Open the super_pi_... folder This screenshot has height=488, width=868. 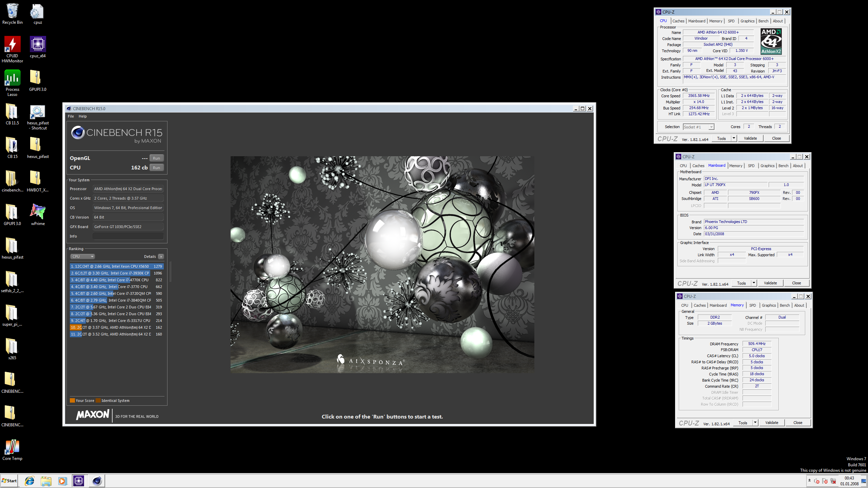pyautogui.click(x=12, y=316)
